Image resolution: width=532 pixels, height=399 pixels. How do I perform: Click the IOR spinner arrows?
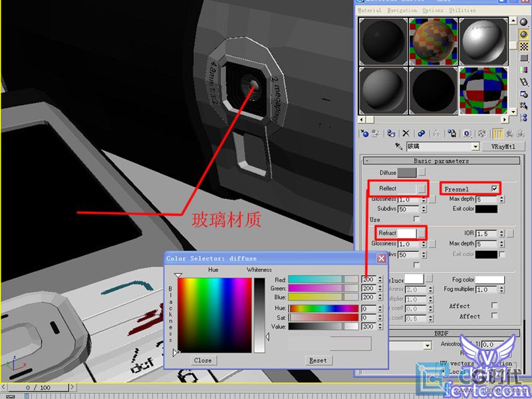(502, 234)
